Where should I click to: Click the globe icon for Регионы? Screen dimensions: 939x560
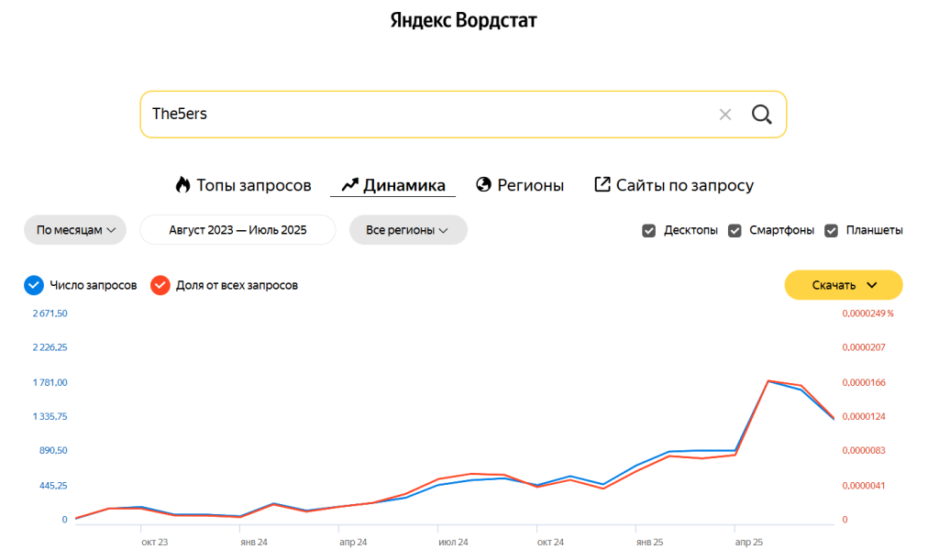click(x=484, y=185)
